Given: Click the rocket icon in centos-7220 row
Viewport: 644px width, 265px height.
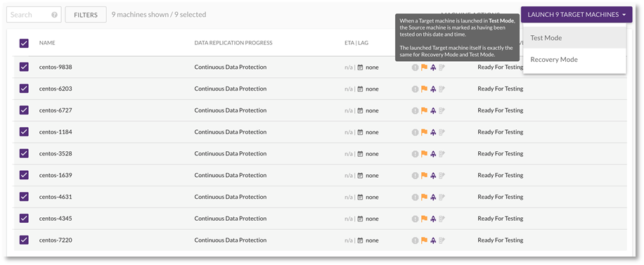Looking at the screenshot, I should tap(433, 240).
